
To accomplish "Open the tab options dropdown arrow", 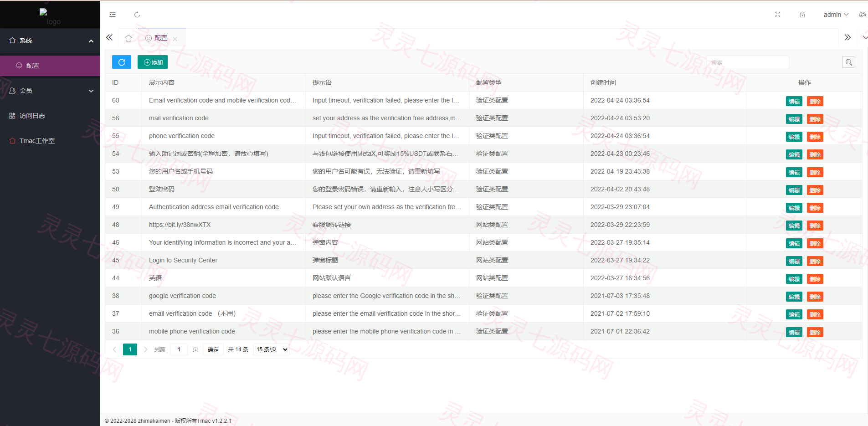I will point(865,37).
